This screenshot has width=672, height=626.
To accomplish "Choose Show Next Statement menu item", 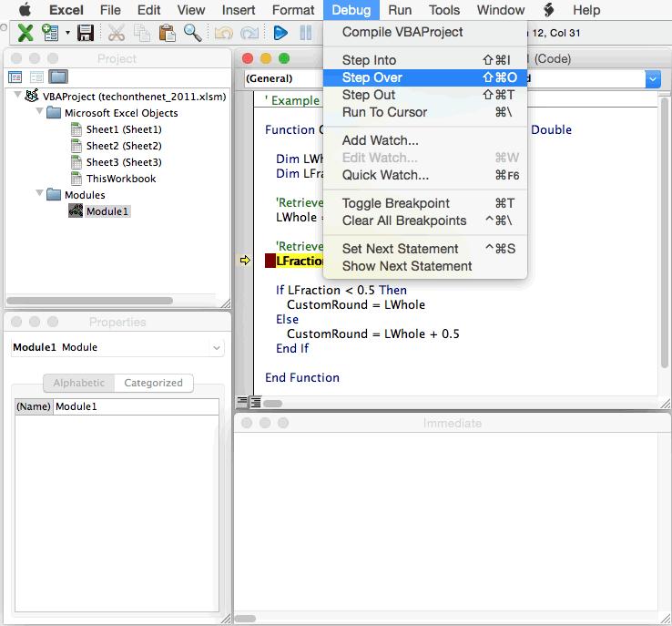I will [x=424, y=266].
